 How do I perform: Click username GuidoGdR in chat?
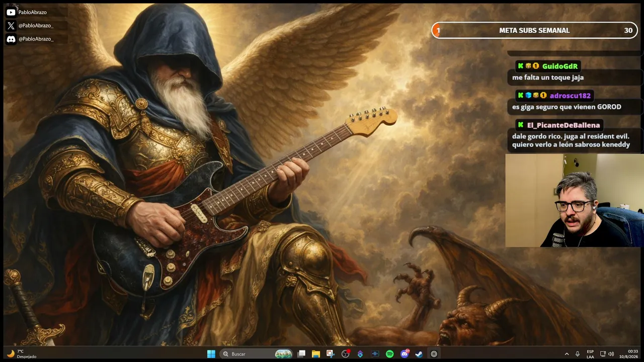point(559,66)
